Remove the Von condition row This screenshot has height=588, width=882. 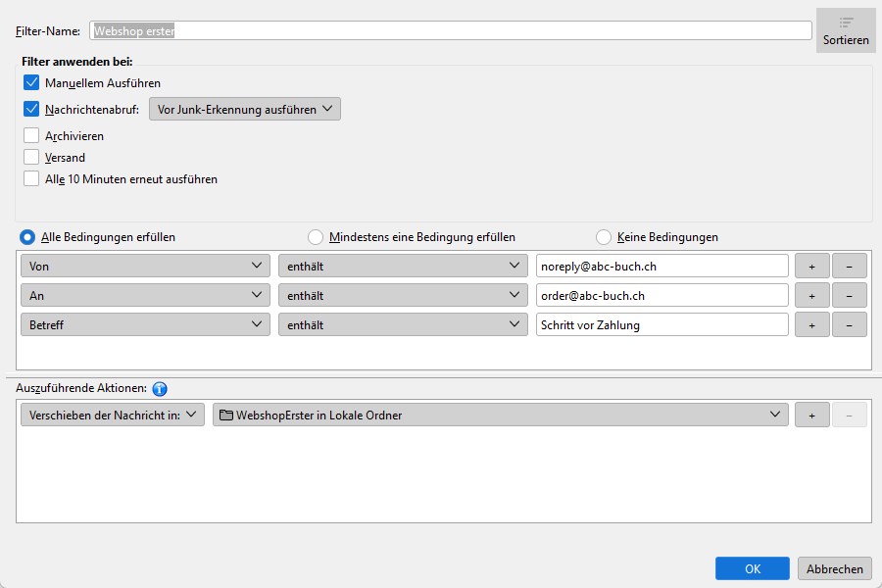tap(849, 266)
